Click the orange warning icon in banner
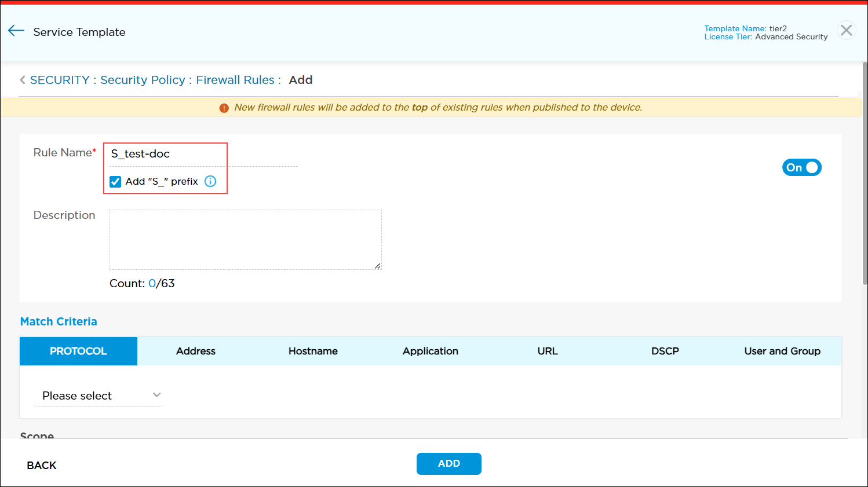Screen dimensions: 868x487 (224, 108)
